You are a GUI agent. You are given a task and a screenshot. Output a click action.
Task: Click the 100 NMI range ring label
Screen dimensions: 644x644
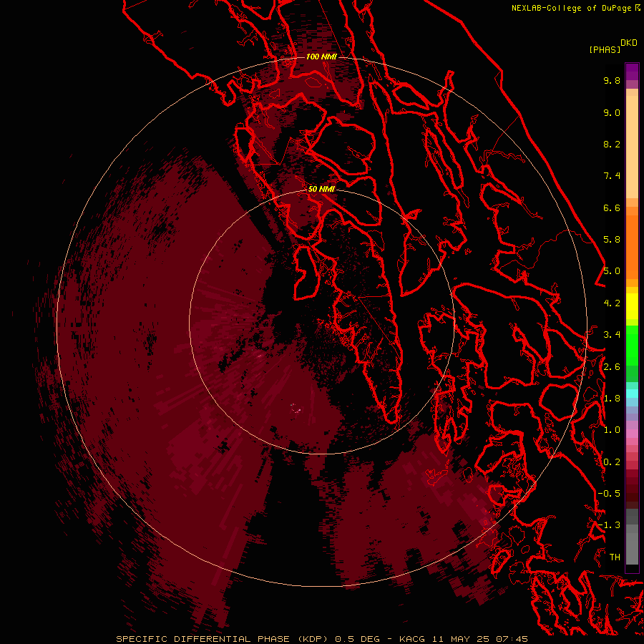(321, 57)
